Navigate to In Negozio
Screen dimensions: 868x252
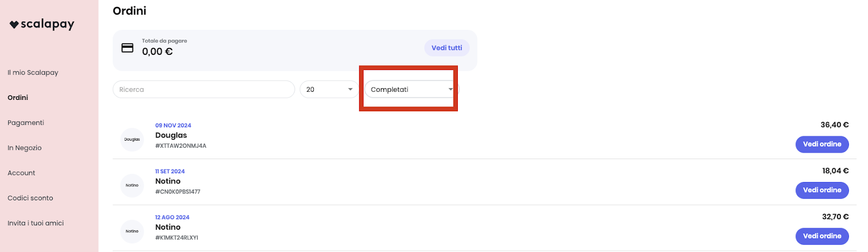coord(24,148)
